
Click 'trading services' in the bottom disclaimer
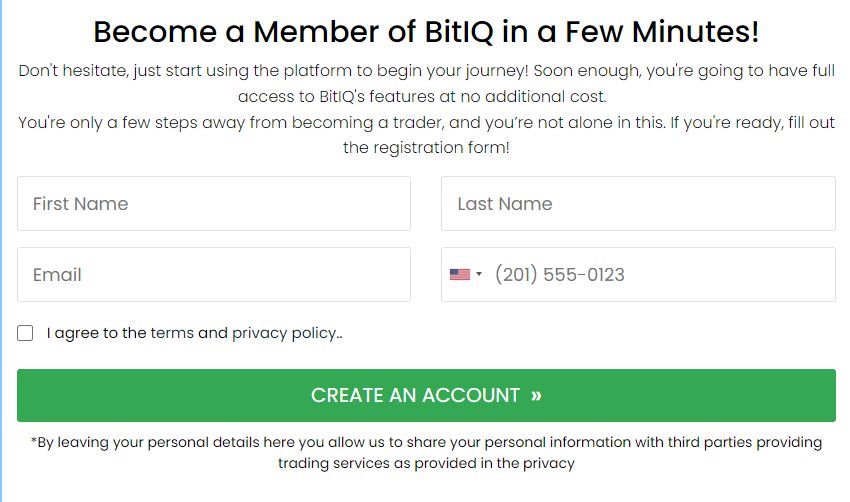[338, 463]
